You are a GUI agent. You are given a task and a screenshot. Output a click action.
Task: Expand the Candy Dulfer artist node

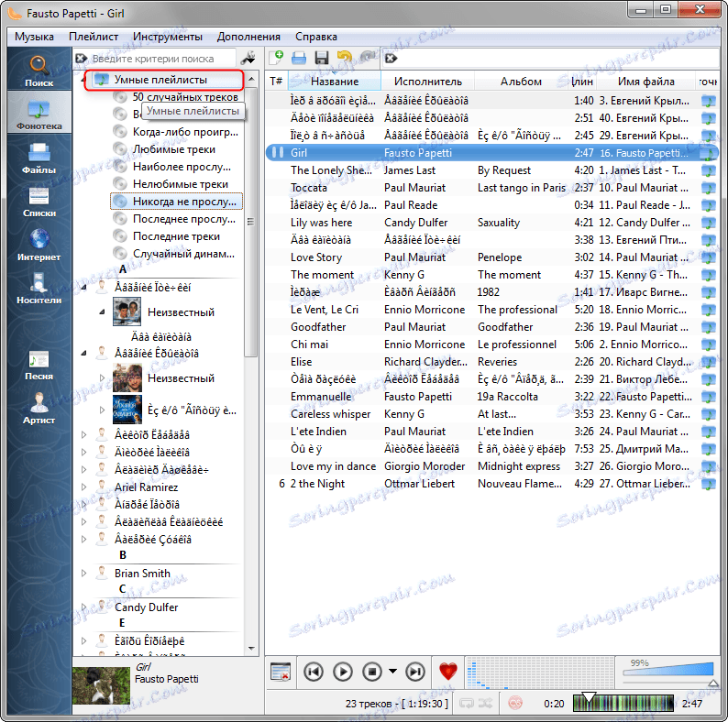84,607
